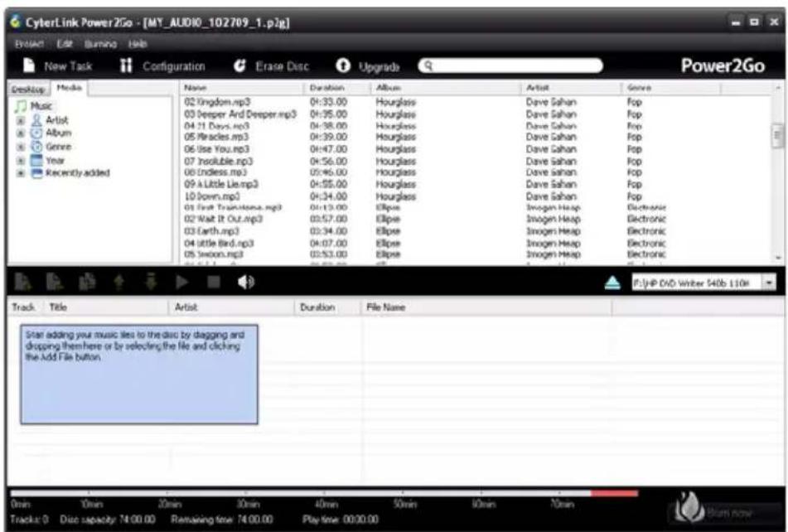The image size is (788, 532).
Task: Click the Title column header in track list
Action: click(x=107, y=307)
